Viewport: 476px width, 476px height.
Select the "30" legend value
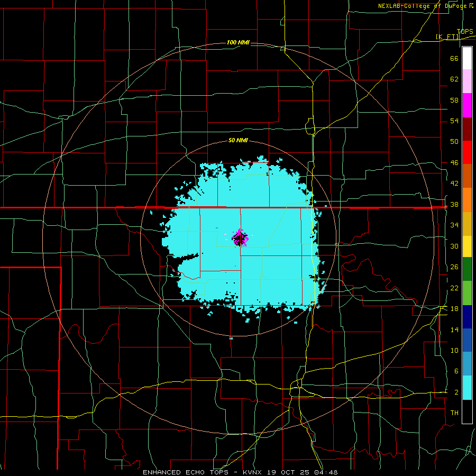pos(454,246)
